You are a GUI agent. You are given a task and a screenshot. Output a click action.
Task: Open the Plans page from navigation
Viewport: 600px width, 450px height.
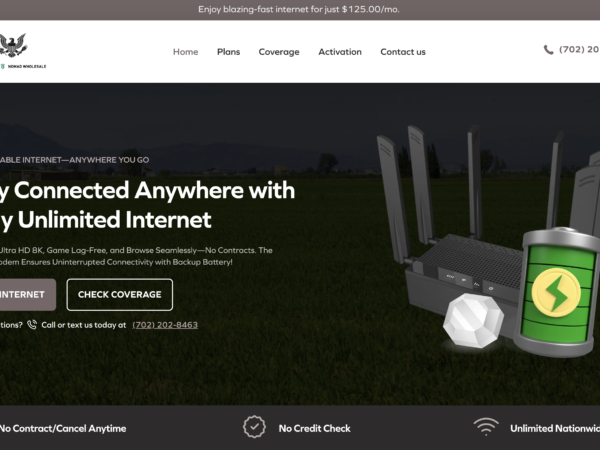228,52
